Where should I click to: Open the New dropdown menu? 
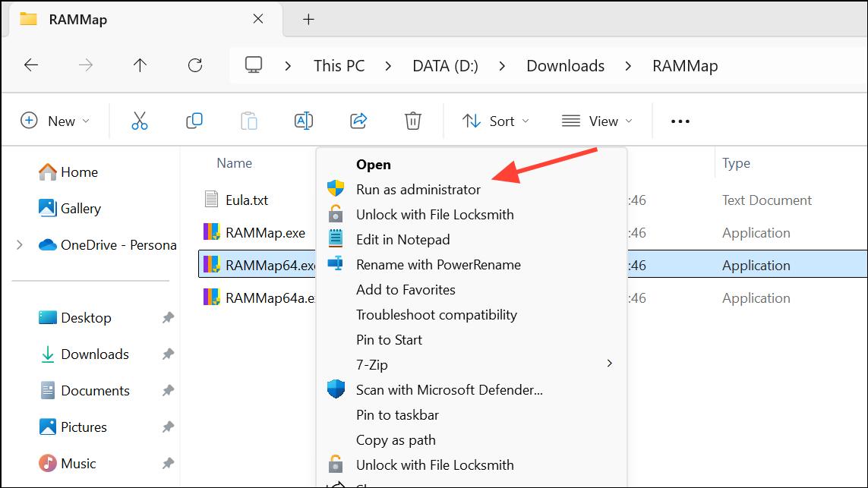coord(55,121)
